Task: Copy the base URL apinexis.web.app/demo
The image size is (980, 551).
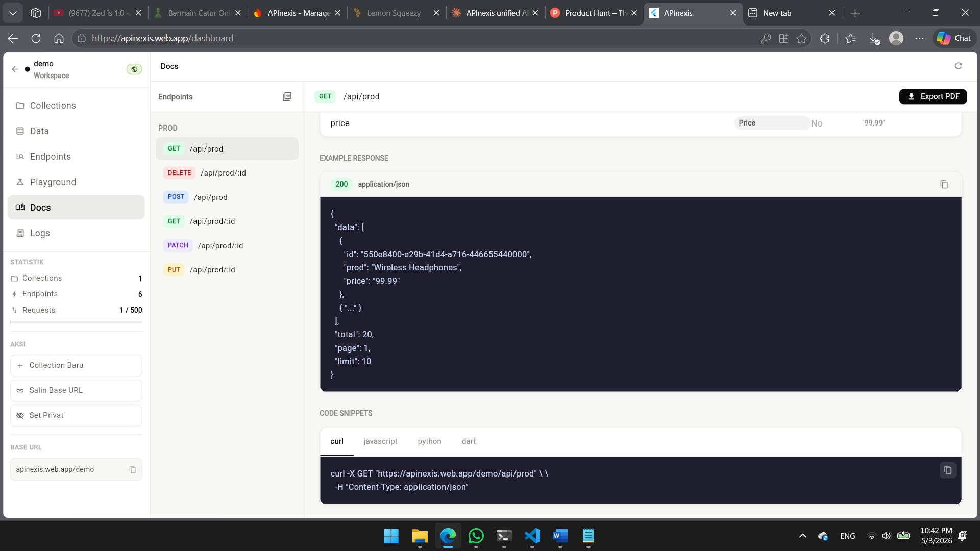Action: click(132, 470)
